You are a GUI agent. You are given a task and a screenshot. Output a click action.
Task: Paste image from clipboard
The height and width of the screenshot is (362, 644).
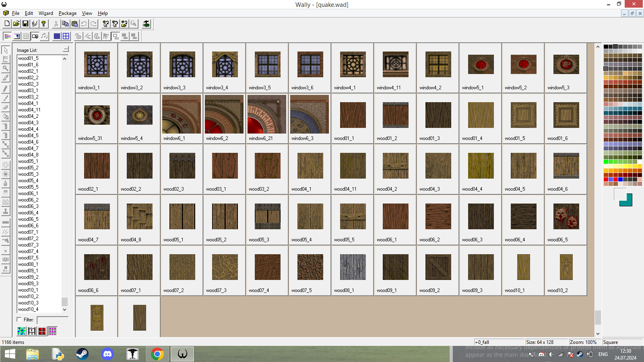point(75,23)
